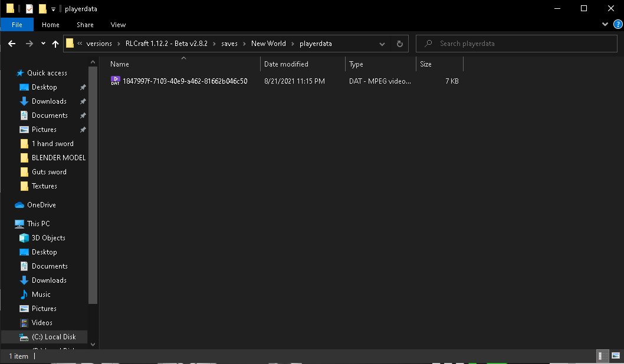Open the dropdown arrow after New World breadcrumb

(x=293, y=44)
